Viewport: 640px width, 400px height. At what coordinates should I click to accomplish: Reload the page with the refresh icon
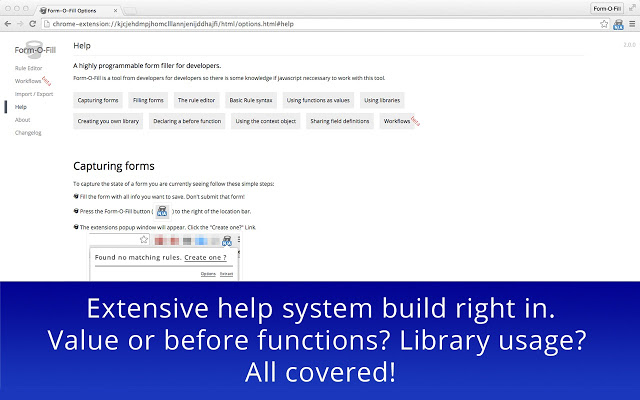33,24
